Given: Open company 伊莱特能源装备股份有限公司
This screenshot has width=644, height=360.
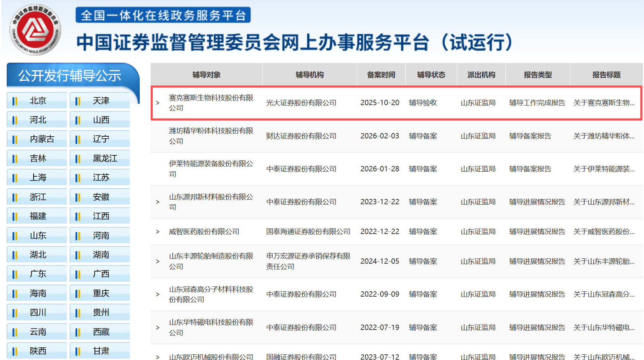Looking at the screenshot, I should tap(211, 169).
